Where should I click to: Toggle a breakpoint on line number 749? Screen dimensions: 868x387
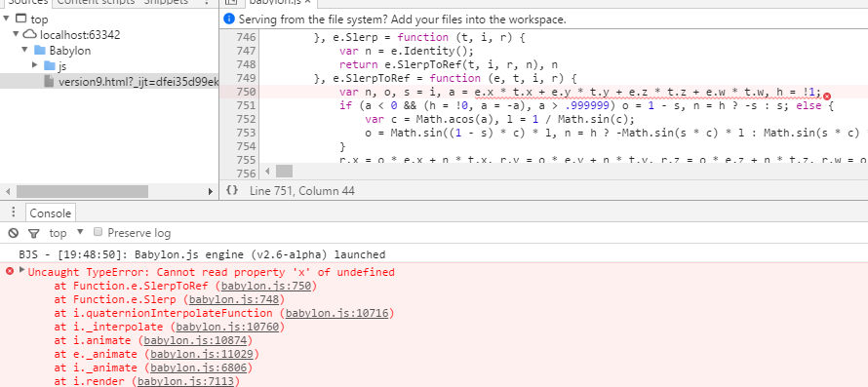click(x=247, y=78)
